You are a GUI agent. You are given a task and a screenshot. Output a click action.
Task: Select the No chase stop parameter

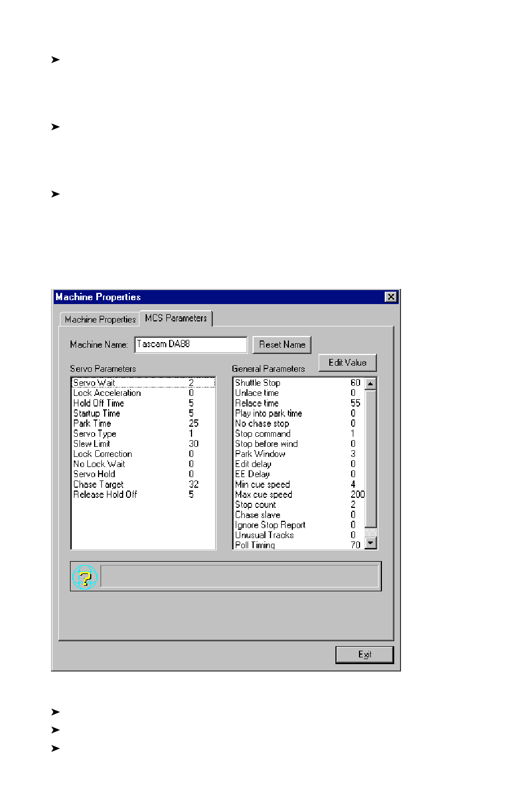pyautogui.click(x=299, y=423)
